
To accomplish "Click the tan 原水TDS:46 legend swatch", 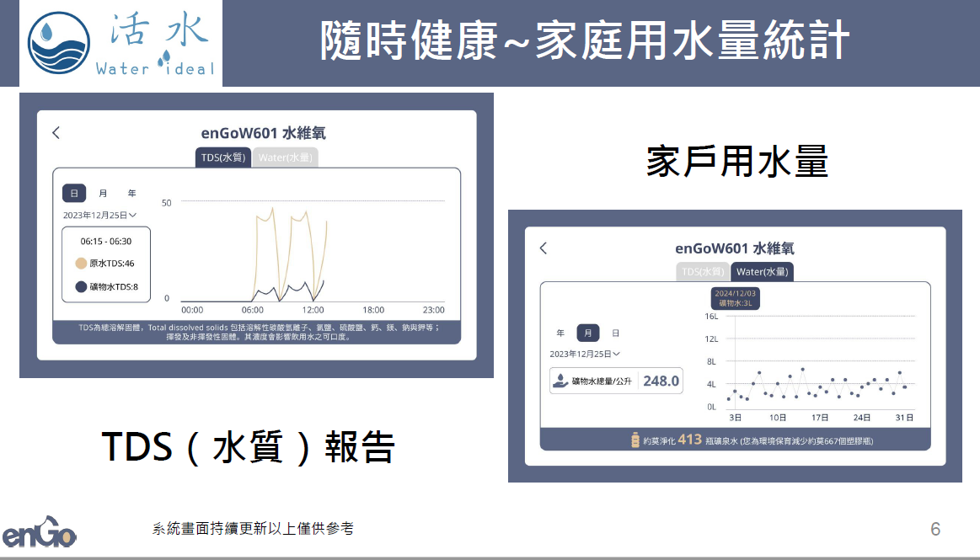I will 81,264.
